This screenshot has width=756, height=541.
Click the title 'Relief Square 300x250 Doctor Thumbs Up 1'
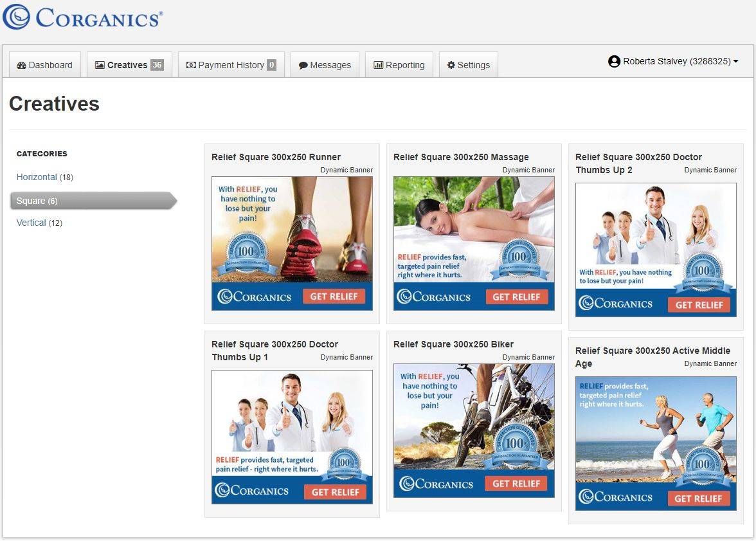[x=275, y=351]
